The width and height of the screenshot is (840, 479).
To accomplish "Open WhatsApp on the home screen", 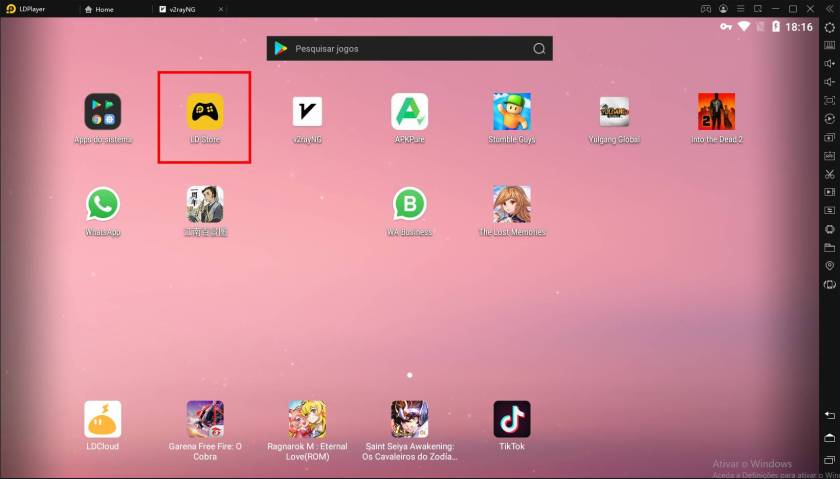I will [103, 204].
